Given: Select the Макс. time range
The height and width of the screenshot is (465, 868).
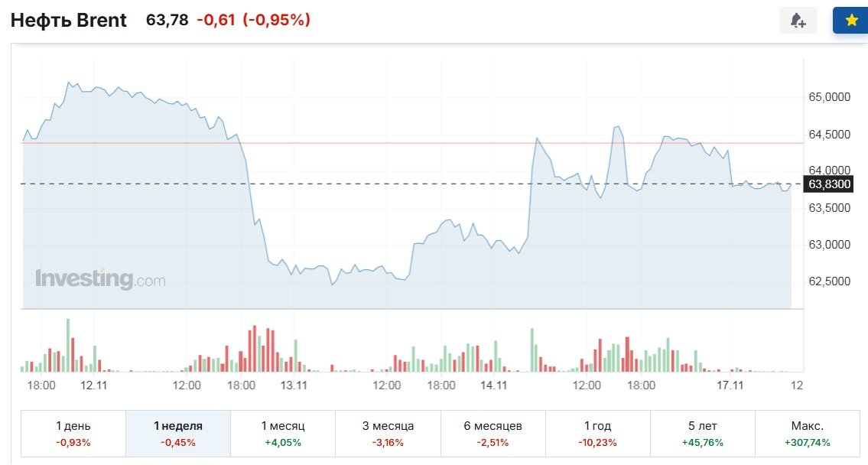Looking at the screenshot, I should click(807, 434).
